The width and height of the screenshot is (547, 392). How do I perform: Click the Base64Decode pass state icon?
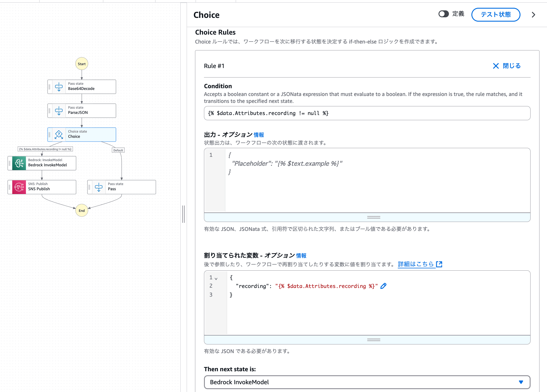point(59,87)
